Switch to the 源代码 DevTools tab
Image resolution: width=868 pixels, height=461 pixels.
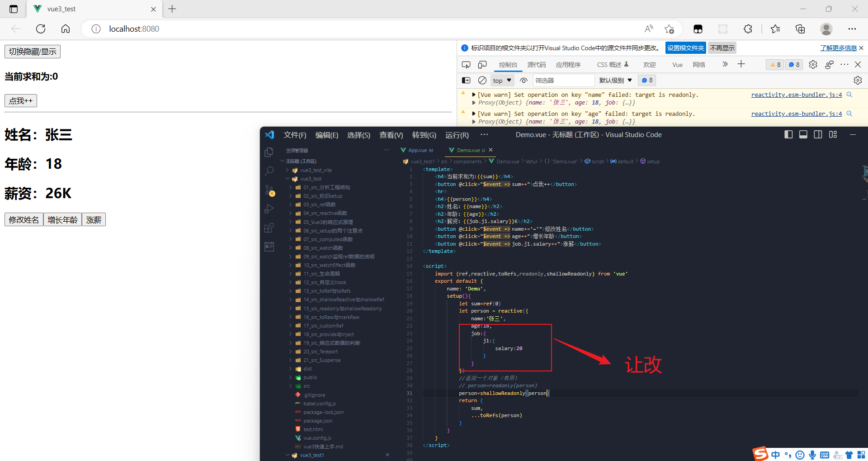click(x=537, y=65)
